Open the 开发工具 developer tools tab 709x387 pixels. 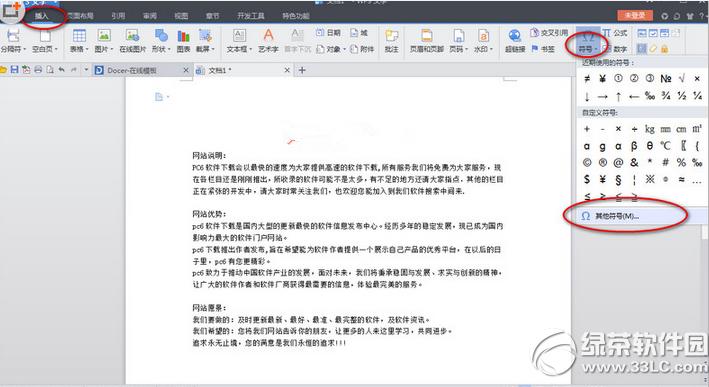251,16
